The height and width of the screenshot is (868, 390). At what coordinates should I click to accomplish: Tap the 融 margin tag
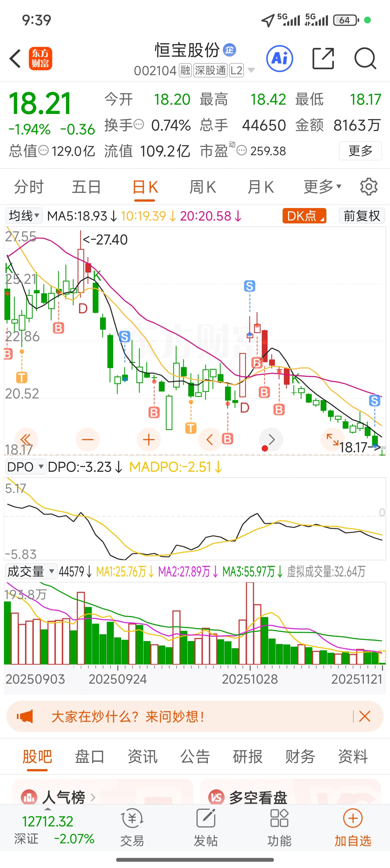tap(185, 70)
